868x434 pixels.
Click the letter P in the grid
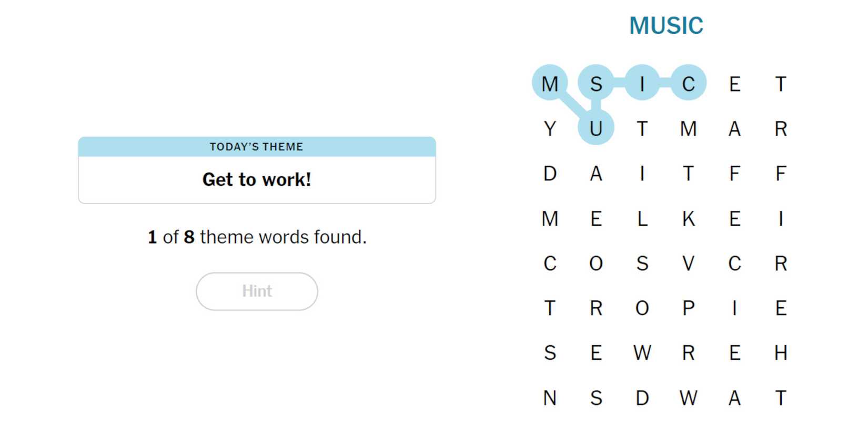(x=688, y=308)
